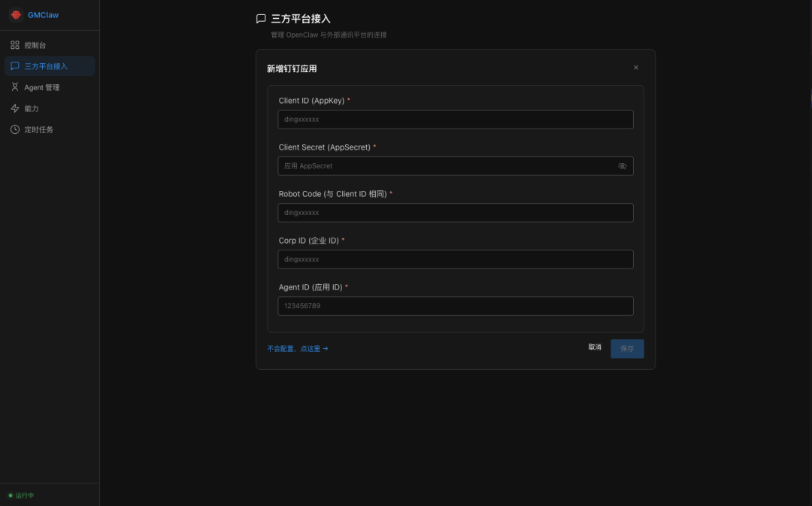Open 定时任务 in the sidebar
The width and height of the screenshot is (812, 506).
pos(50,129)
